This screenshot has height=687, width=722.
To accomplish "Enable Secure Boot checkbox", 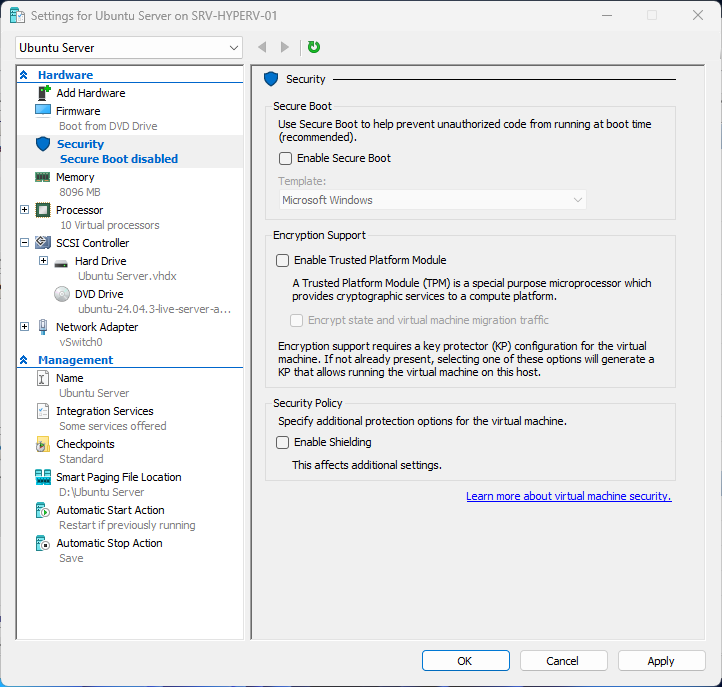I will [x=285, y=158].
